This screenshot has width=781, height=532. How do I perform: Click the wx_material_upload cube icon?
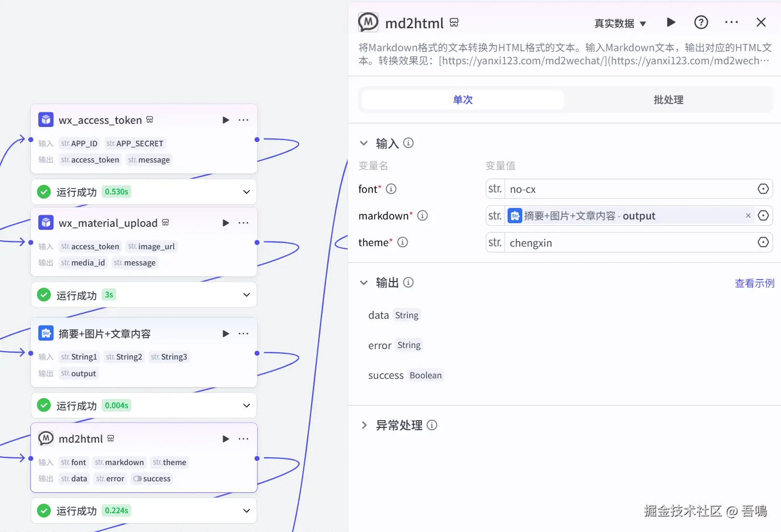[x=46, y=223]
